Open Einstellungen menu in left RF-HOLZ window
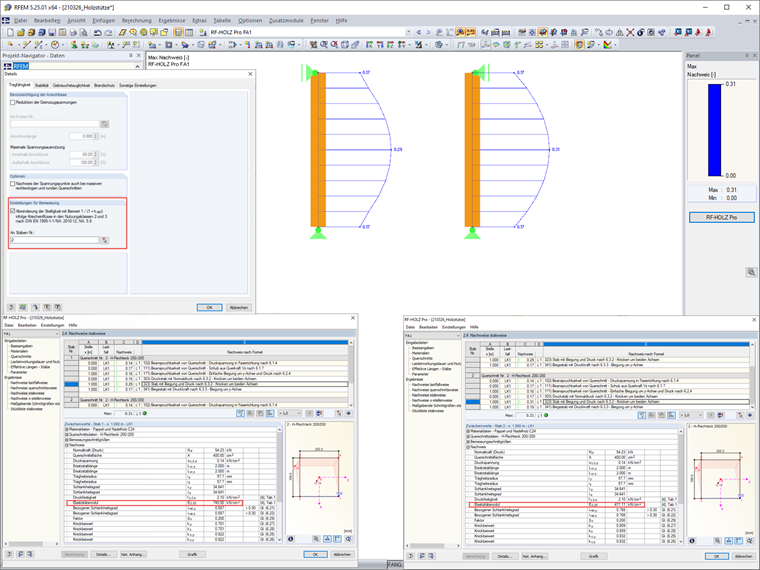 pyautogui.click(x=52, y=325)
